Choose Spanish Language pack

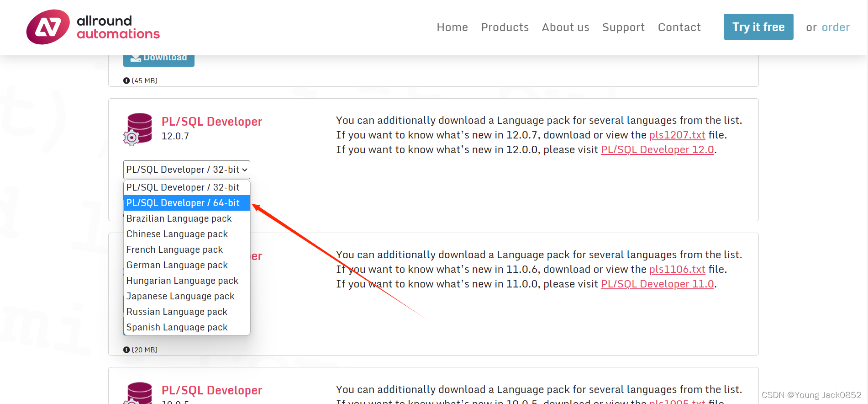[x=187, y=327]
